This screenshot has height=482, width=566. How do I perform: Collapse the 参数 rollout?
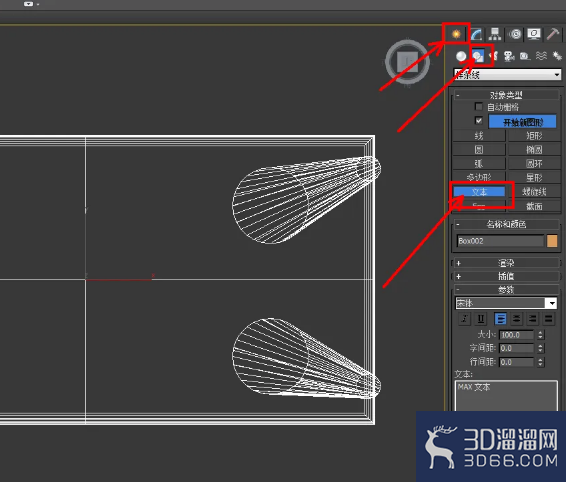506,290
